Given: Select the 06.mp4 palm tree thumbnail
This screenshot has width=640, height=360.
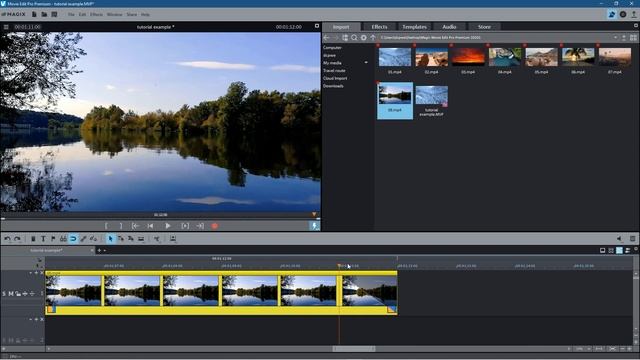Looking at the screenshot, I should (x=578, y=57).
